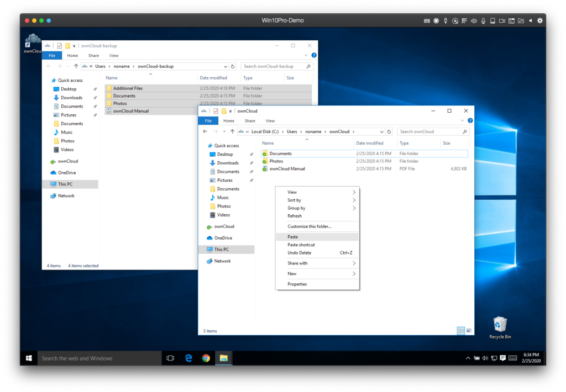This screenshot has height=392, width=566.
Task: Click the Search ownCloud field
Action: coord(433,131)
